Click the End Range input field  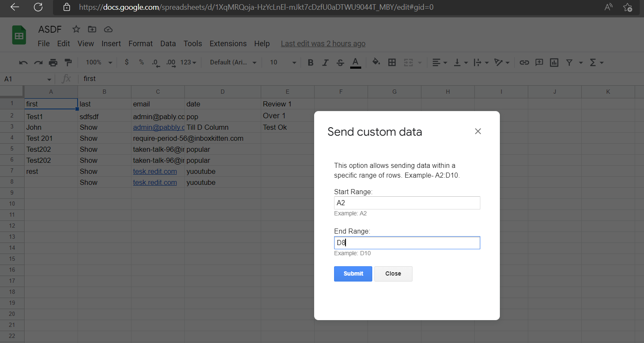(407, 243)
